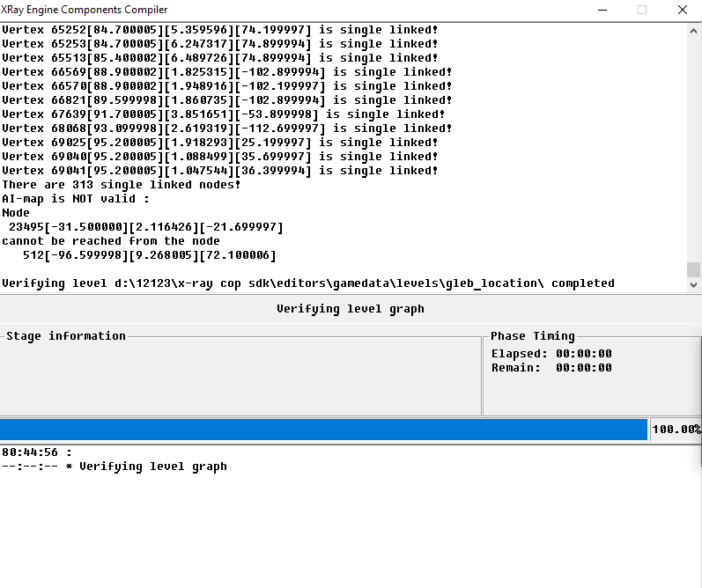702x588 pixels.
Task: Click the 'Remain: 00:00:00' line
Action: point(551,368)
